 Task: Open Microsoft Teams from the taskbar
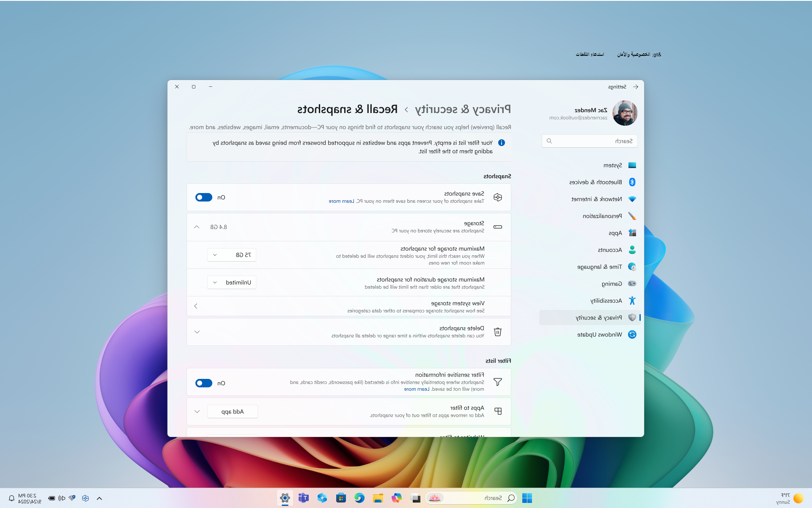pos(304,498)
